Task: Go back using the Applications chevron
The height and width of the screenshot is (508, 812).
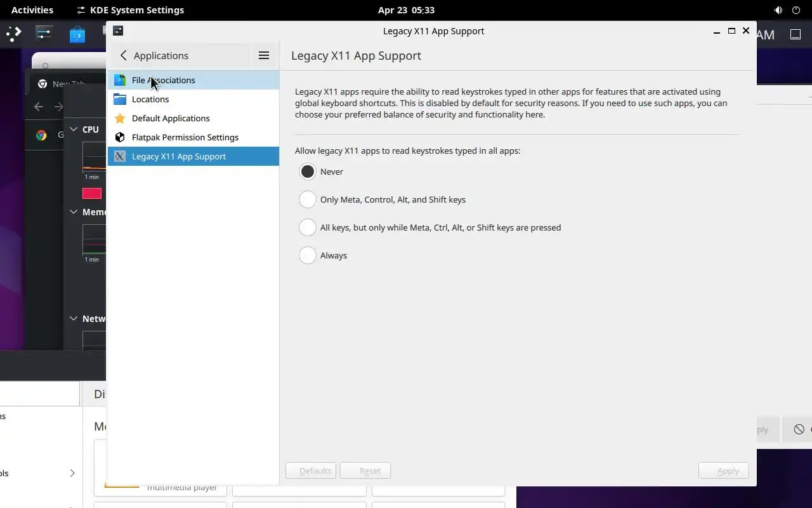Action: tap(124, 55)
